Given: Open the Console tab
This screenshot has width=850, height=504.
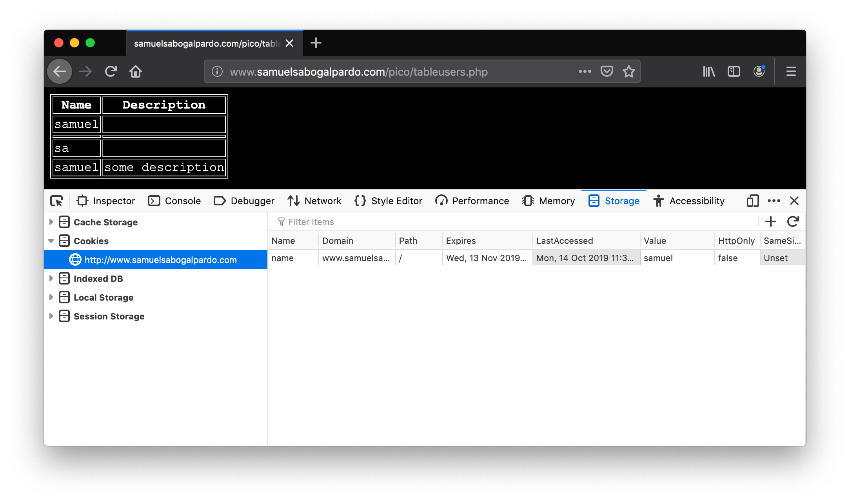Looking at the screenshot, I should click(174, 201).
